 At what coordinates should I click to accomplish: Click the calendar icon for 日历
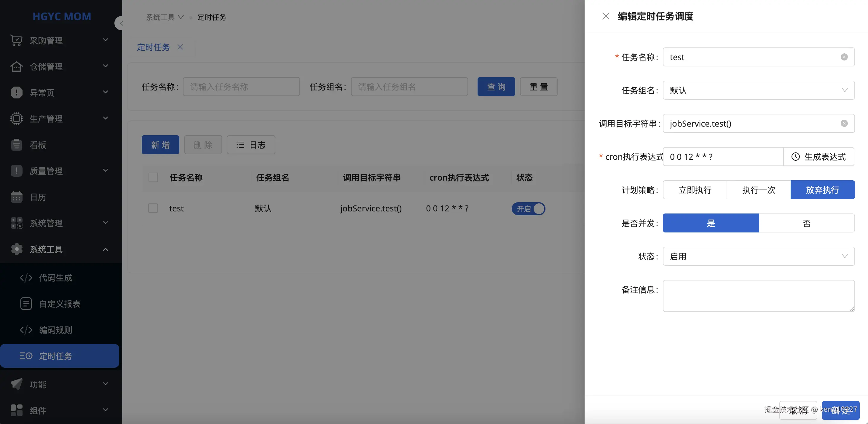(16, 197)
